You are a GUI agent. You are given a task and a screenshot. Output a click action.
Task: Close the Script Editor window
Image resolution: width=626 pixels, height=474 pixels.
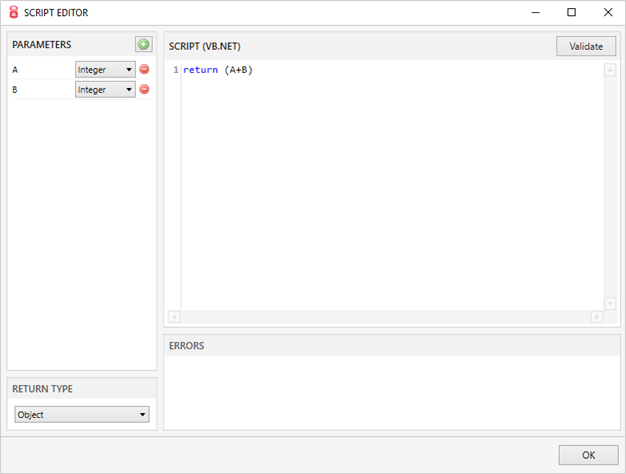tap(607, 12)
